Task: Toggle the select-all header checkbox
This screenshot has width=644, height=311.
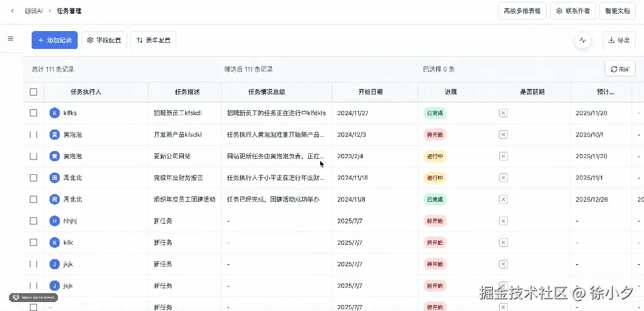Action: point(33,92)
